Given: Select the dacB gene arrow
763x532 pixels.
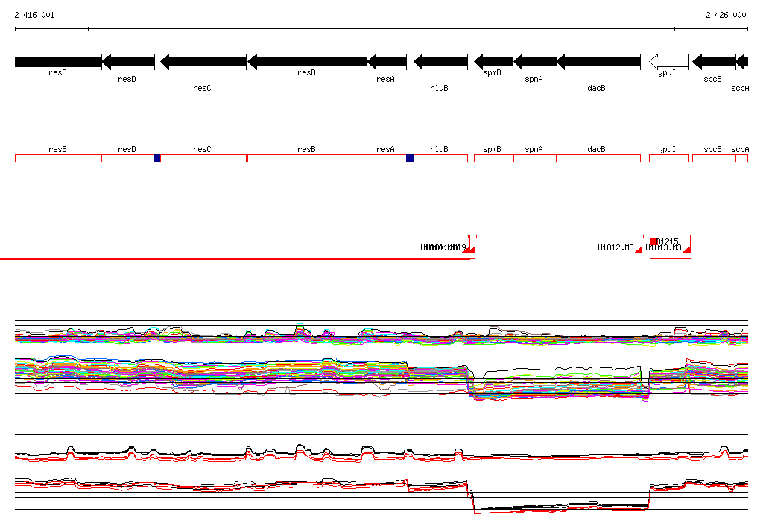Looking at the screenshot, I should pos(598,61).
